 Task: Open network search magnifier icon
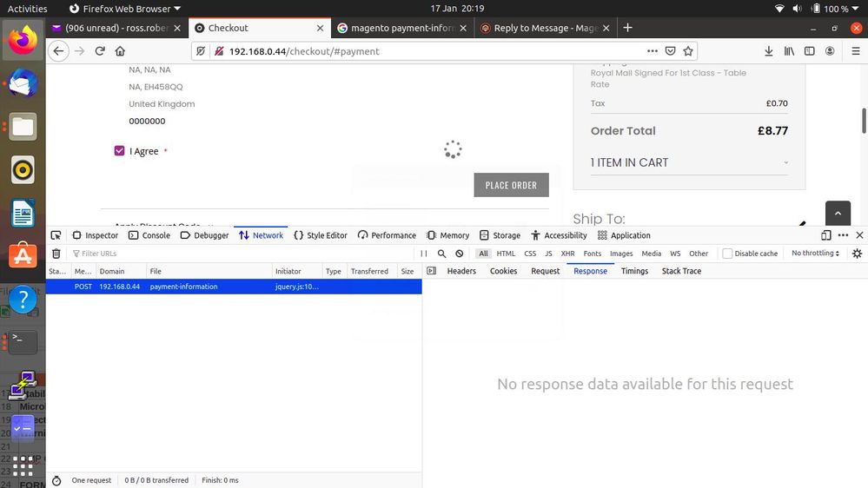[441, 254]
